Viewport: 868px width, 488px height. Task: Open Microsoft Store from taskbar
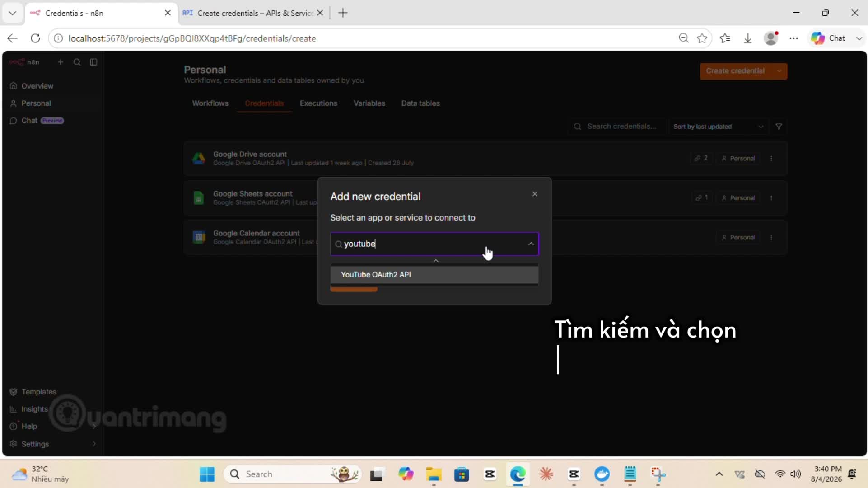point(462,474)
